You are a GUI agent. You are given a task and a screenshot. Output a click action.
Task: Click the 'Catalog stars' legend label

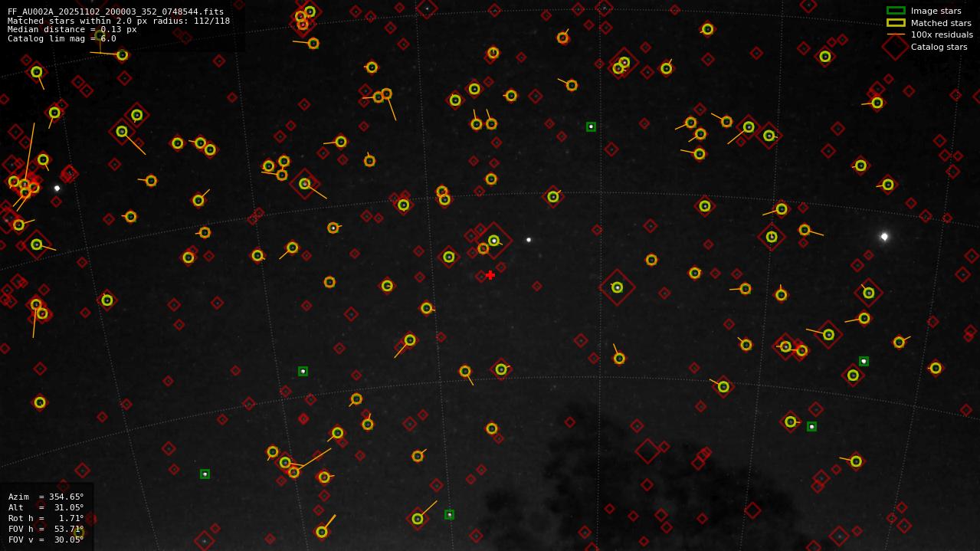(x=939, y=47)
